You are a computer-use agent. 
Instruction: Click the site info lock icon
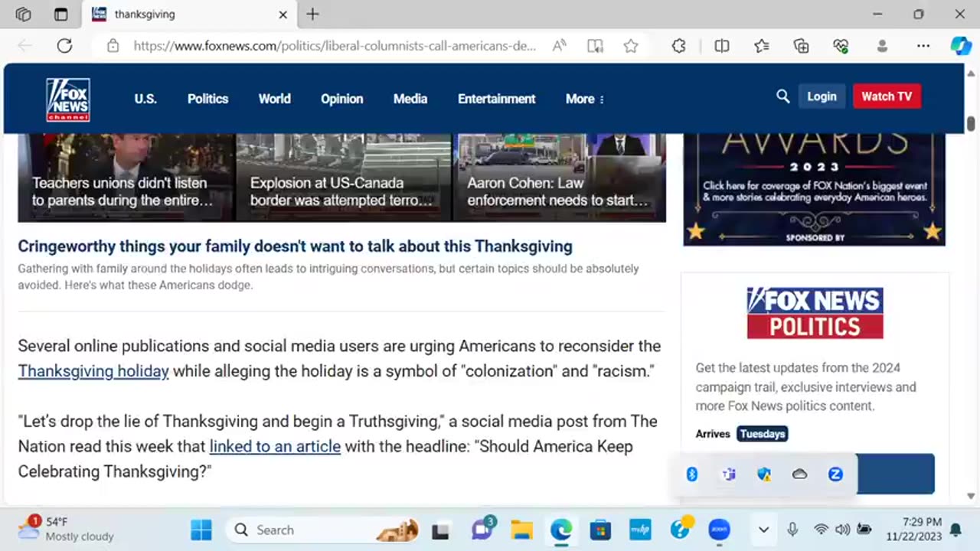[x=113, y=46]
